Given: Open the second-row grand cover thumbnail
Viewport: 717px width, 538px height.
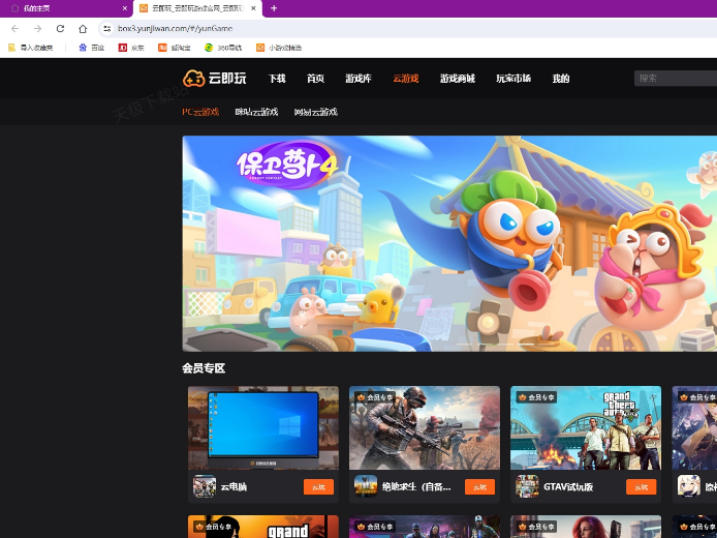Looking at the screenshot, I should [x=263, y=527].
